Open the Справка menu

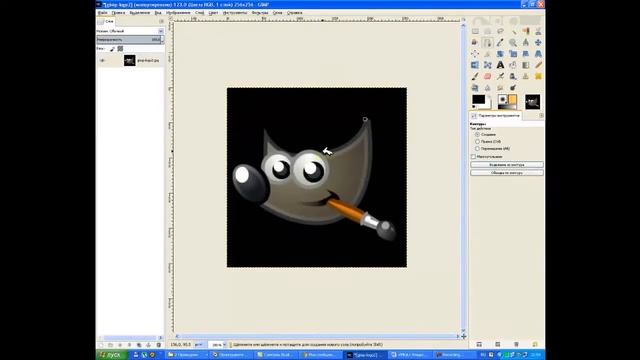click(294, 13)
